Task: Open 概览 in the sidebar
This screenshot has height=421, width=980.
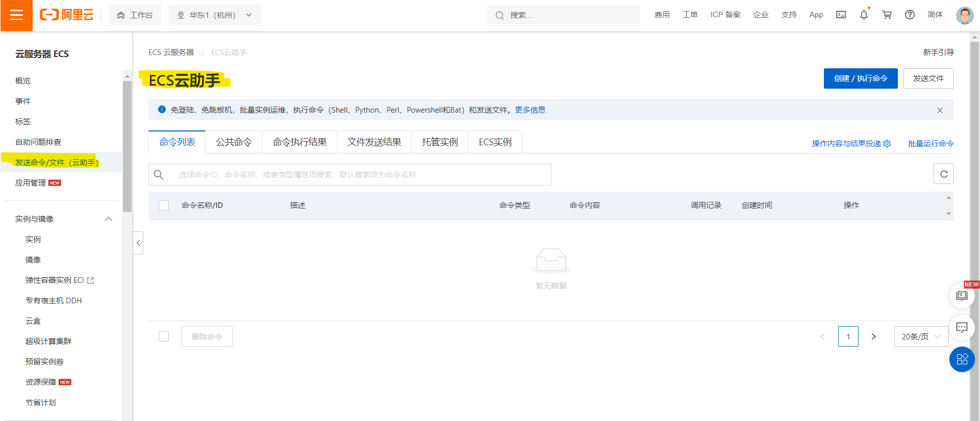Action: [23, 81]
